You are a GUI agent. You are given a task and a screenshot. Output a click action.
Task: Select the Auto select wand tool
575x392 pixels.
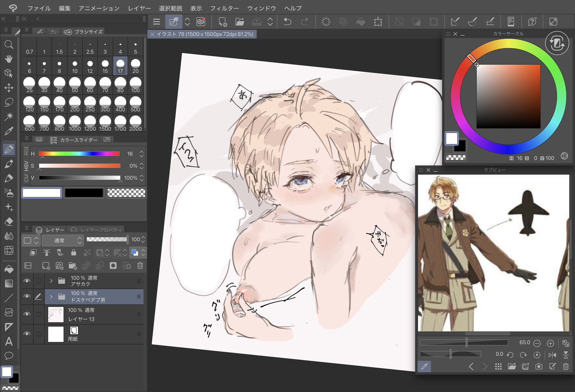coord(9,116)
